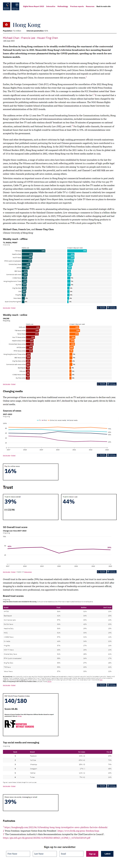119x868 pixels.
Task: Open the Resources navigation item
Action: 90,6
